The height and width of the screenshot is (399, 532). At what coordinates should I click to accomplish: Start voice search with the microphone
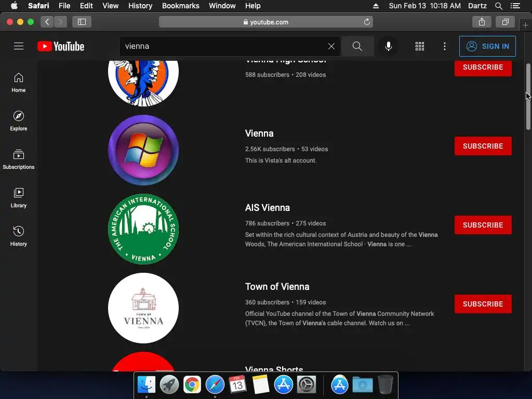click(x=389, y=46)
